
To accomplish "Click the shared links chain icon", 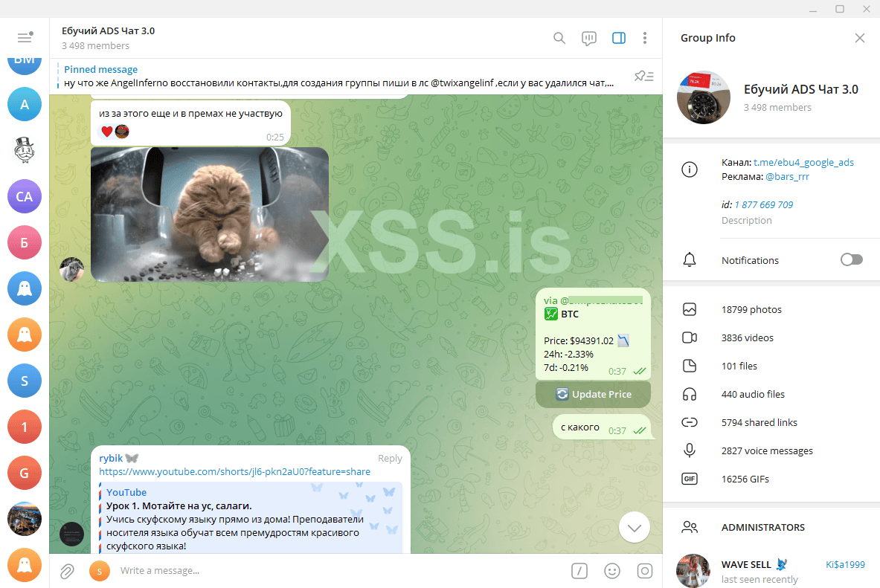I will 689,422.
